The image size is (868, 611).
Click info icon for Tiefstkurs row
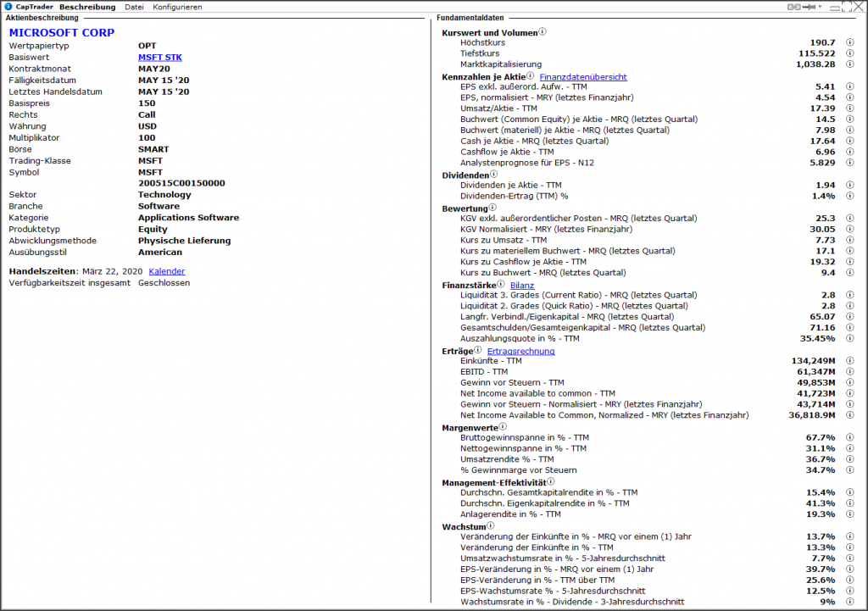[x=849, y=53]
